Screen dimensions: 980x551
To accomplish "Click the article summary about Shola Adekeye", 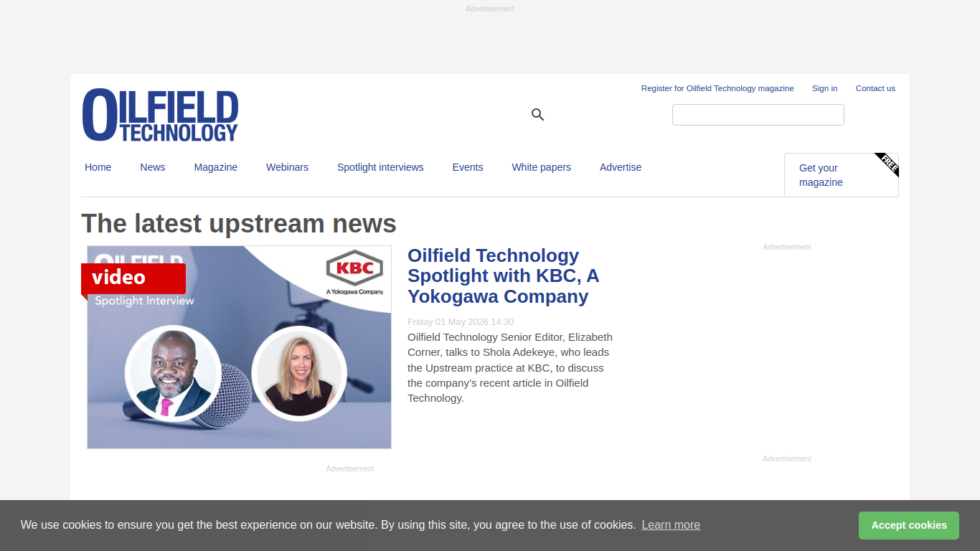I will [x=510, y=367].
